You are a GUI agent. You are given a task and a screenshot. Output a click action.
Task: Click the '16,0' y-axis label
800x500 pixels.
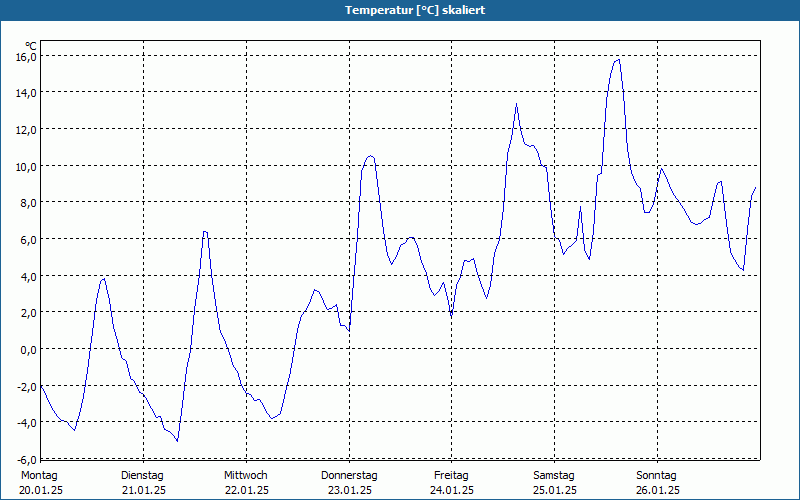(x=27, y=56)
